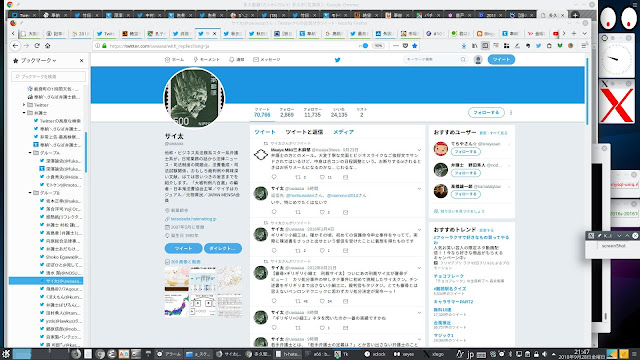
Task: Expand the Twitter bookmarks folder
Action: tap(24, 105)
